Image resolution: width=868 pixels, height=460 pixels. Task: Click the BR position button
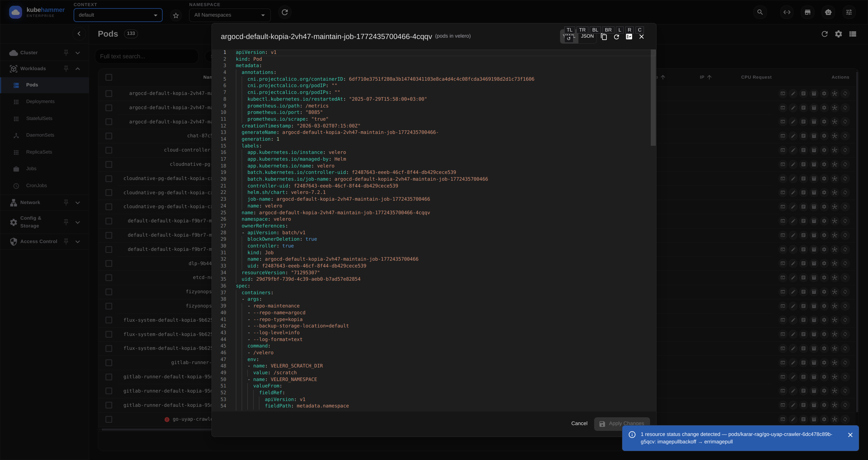[x=608, y=30]
